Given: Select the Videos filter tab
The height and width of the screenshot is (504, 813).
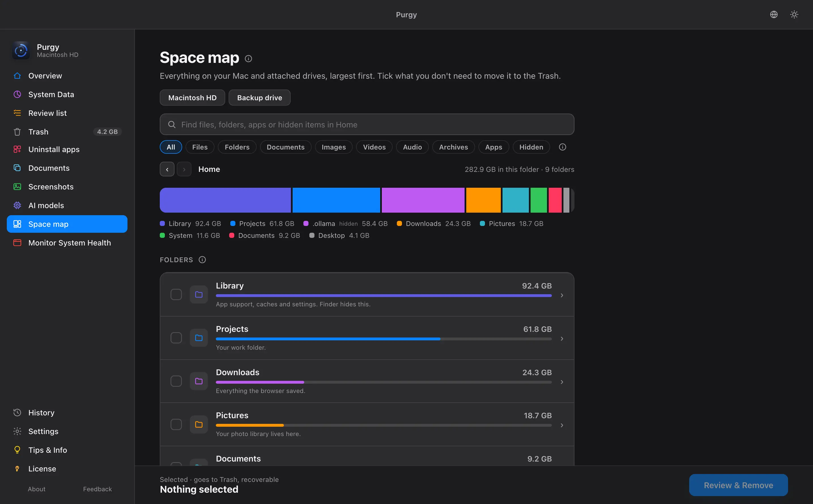Looking at the screenshot, I should pyautogui.click(x=374, y=147).
